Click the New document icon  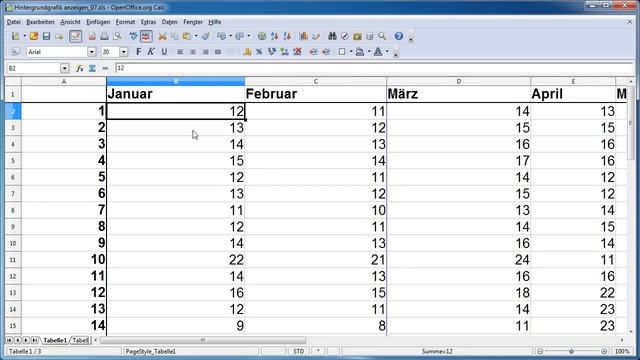click(15, 36)
